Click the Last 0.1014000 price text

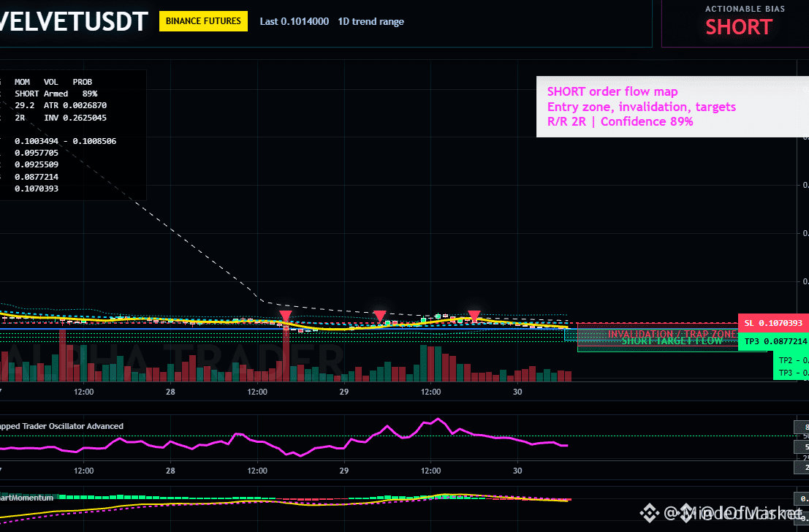pyautogui.click(x=294, y=22)
